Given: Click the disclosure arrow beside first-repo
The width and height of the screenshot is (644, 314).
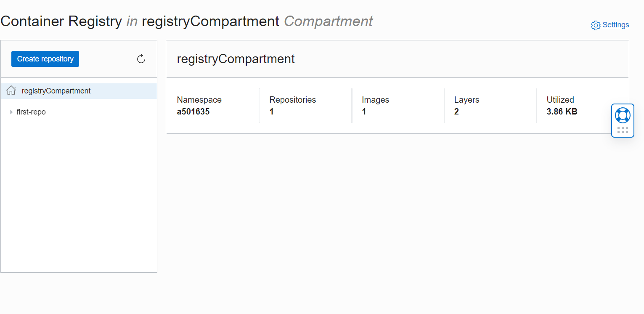Looking at the screenshot, I should pyautogui.click(x=11, y=112).
